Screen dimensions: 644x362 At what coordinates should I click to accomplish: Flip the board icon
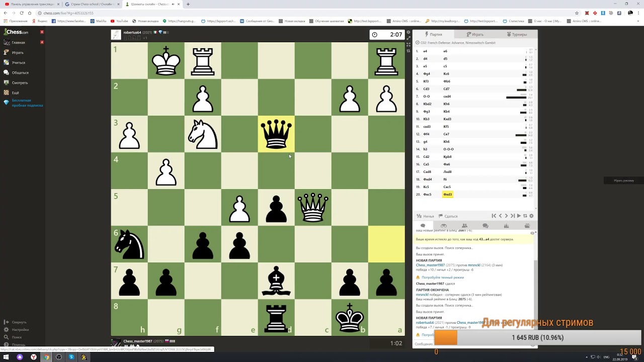coord(525,216)
